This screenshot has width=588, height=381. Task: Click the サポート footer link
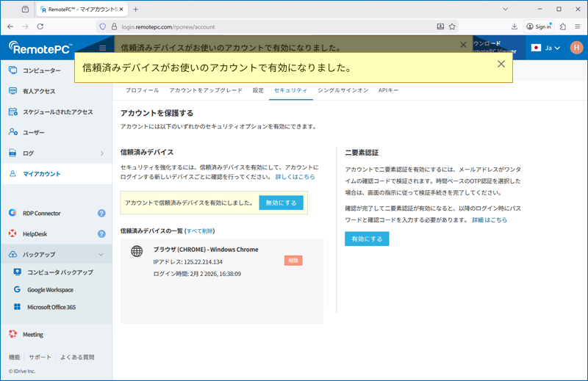click(40, 357)
